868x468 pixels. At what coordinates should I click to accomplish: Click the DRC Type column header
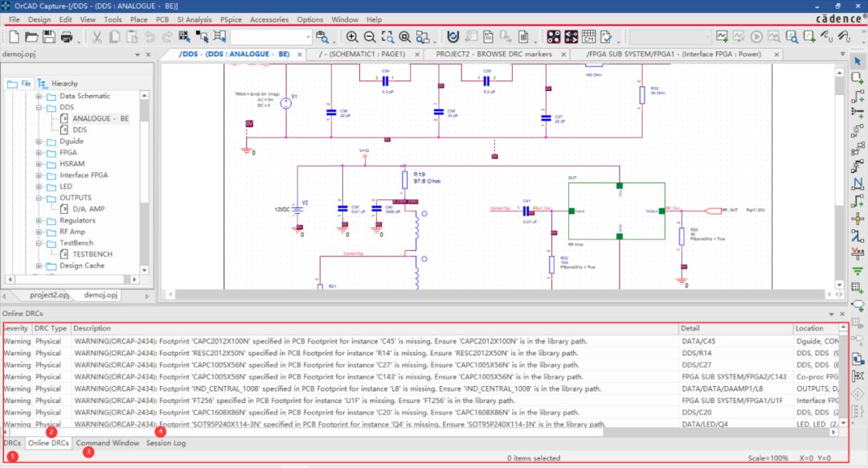[51, 328]
